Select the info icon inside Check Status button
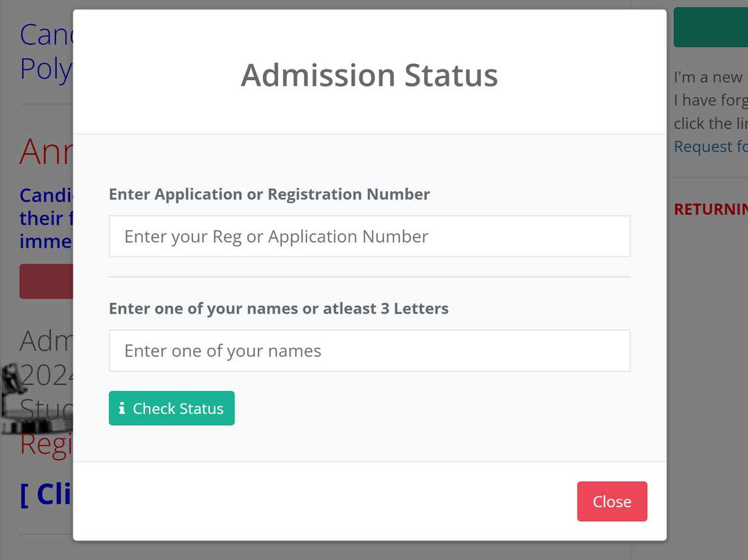 click(122, 408)
